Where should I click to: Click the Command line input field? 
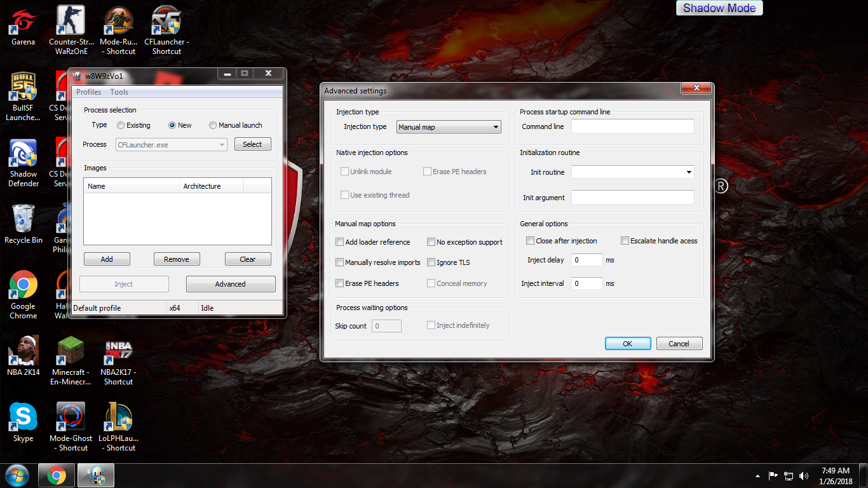(x=632, y=126)
